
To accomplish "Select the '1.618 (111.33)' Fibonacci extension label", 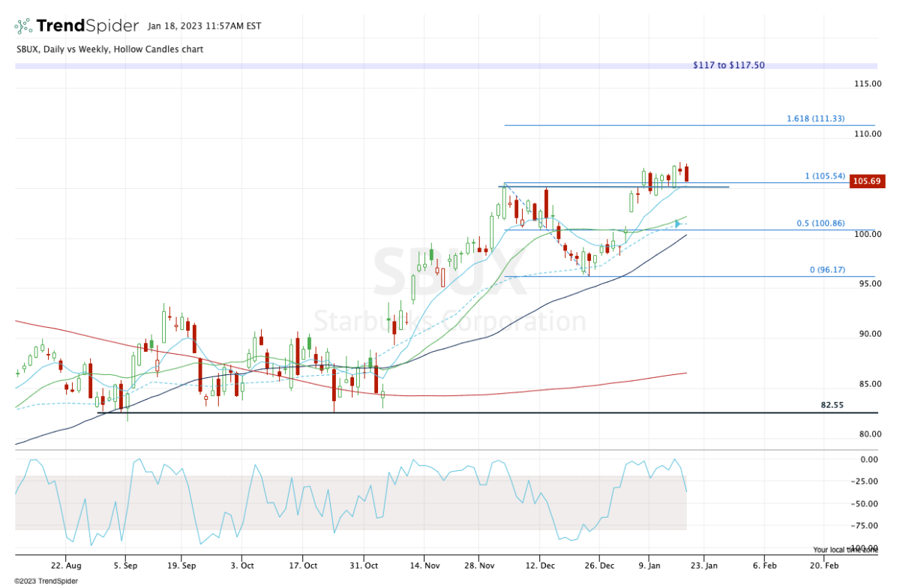I will coord(814,118).
